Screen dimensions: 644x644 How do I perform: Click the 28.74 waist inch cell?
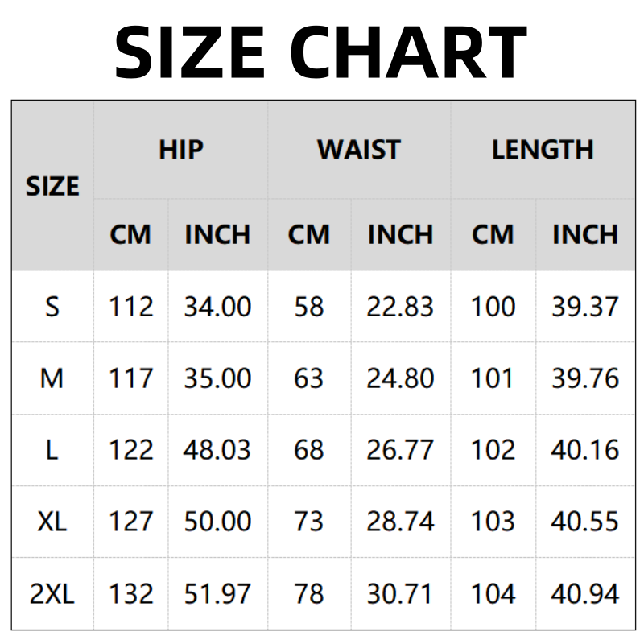point(400,522)
